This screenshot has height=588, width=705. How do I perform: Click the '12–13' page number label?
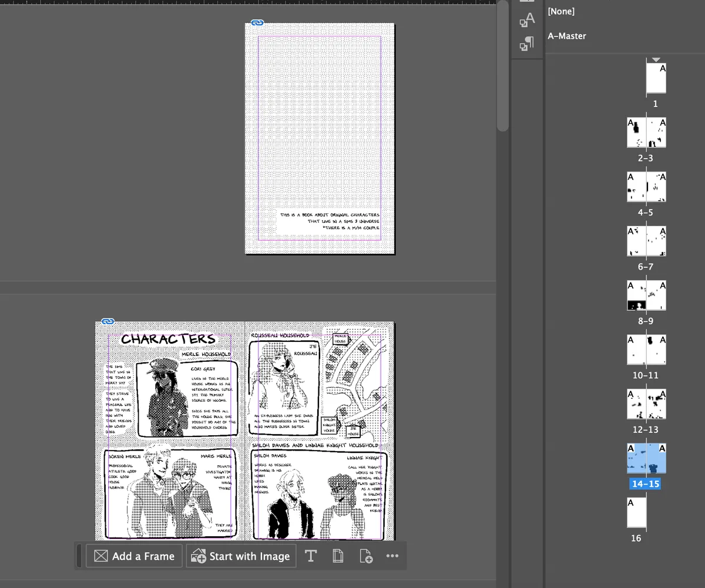645,429
